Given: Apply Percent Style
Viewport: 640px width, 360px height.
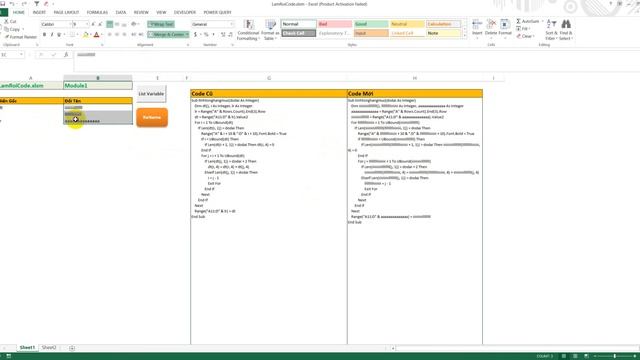Looking at the screenshot, I should pos(206,35).
